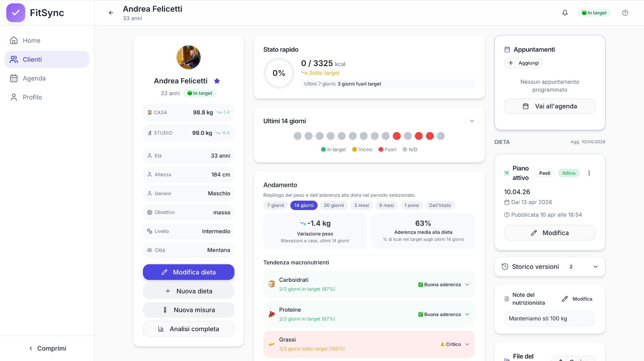Open Profilo in the sidebar

tap(47, 97)
